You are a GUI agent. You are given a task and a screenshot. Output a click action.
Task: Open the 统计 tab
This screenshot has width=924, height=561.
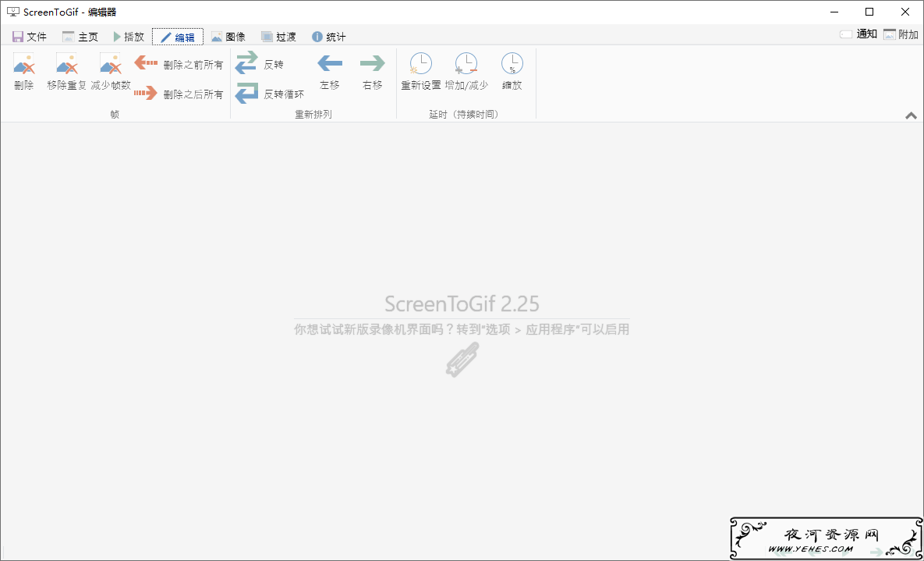pos(329,37)
